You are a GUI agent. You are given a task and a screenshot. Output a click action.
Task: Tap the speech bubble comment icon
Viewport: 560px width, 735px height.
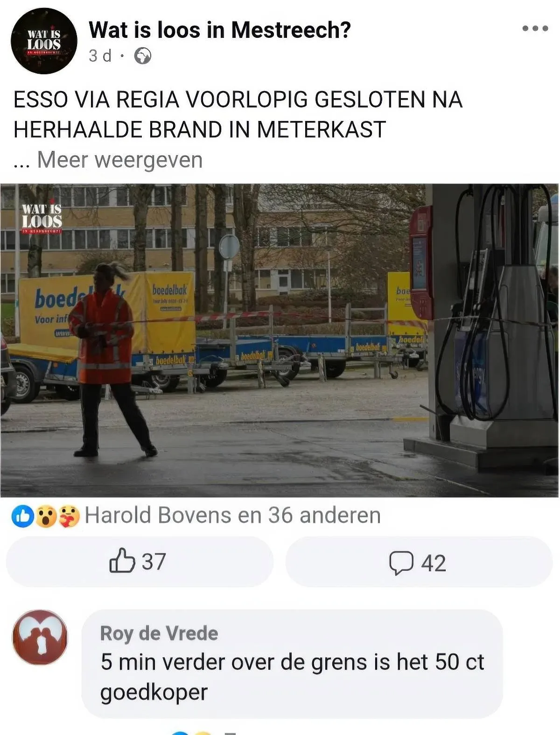[401, 563]
